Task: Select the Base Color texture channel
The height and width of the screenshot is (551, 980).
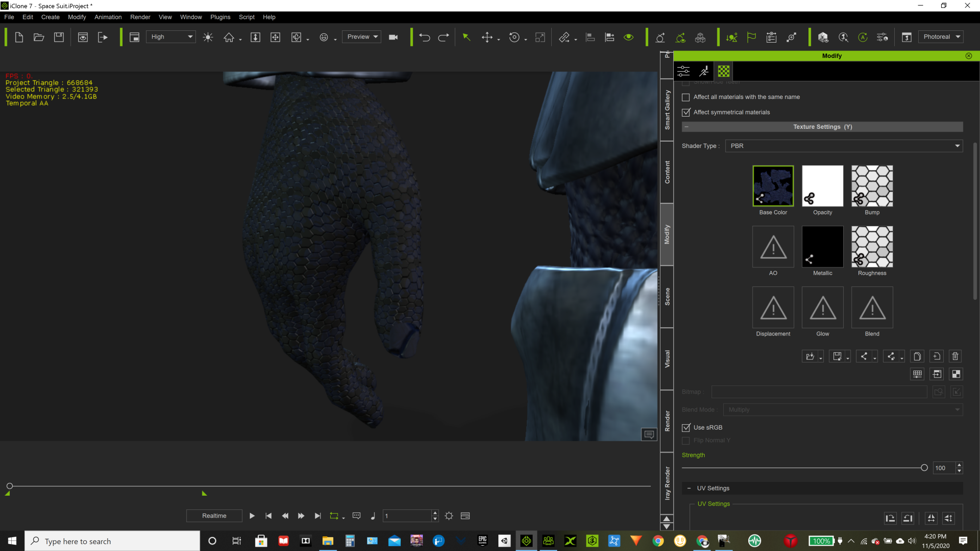Action: pos(773,186)
